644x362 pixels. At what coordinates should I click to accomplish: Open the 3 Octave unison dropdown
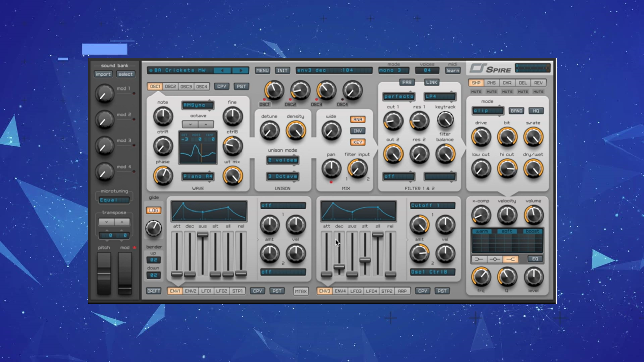coord(283,176)
